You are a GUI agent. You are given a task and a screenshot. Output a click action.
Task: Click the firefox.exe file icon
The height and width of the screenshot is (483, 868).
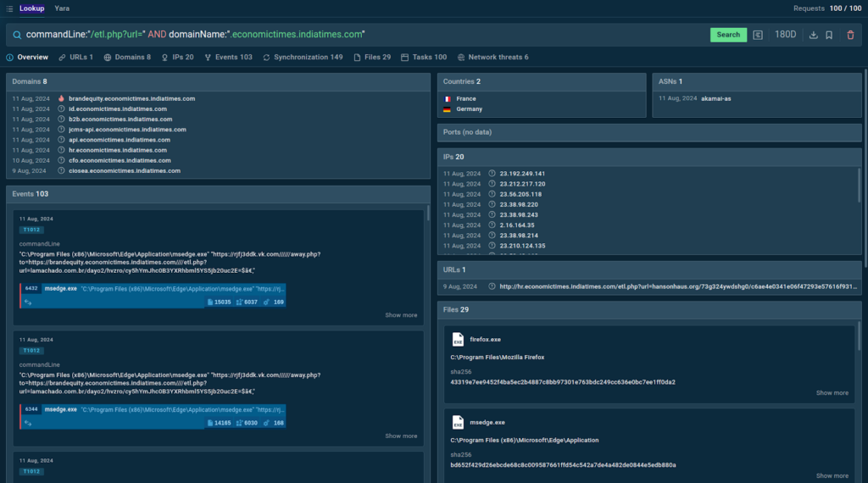(x=458, y=339)
